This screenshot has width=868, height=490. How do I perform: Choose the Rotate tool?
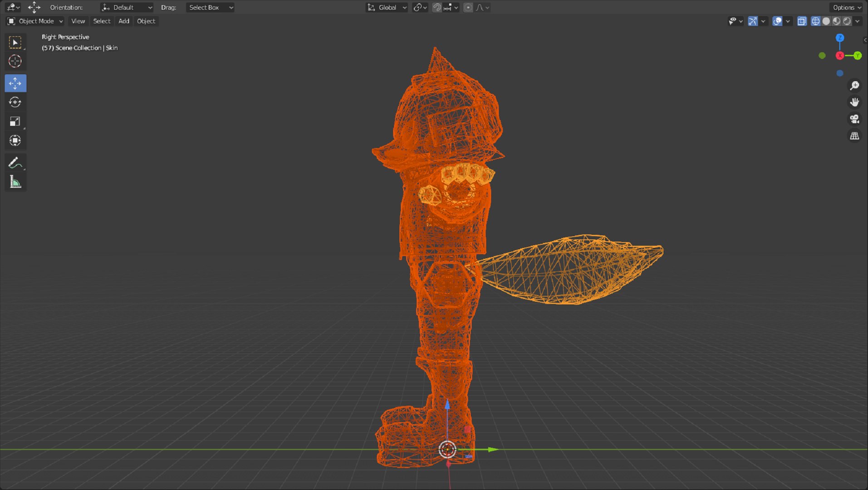click(15, 102)
